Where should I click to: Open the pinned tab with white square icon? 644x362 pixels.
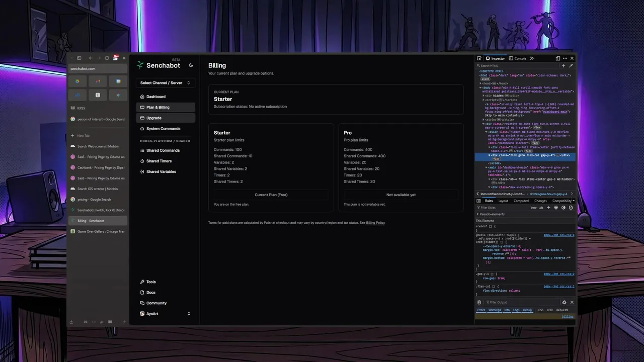[98, 95]
